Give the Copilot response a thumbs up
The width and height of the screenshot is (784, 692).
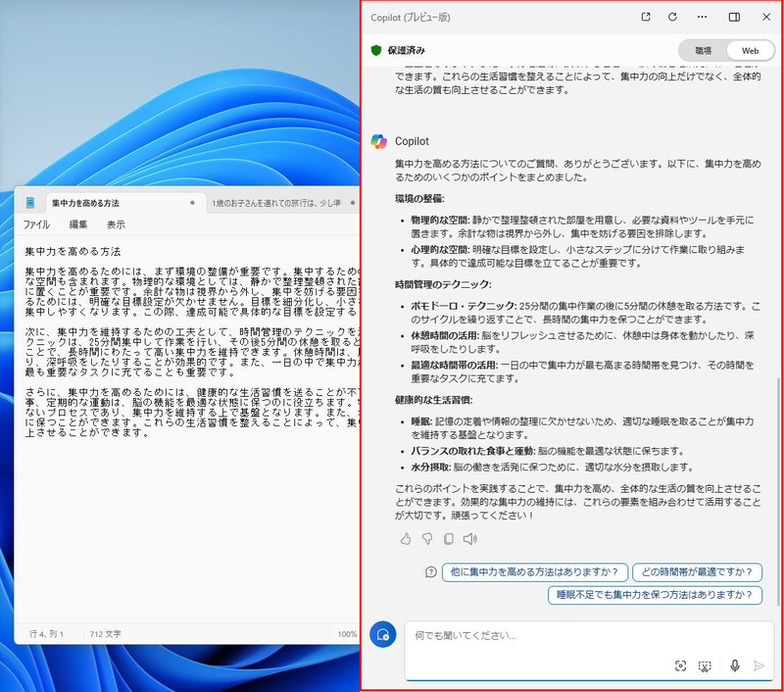click(x=406, y=538)
